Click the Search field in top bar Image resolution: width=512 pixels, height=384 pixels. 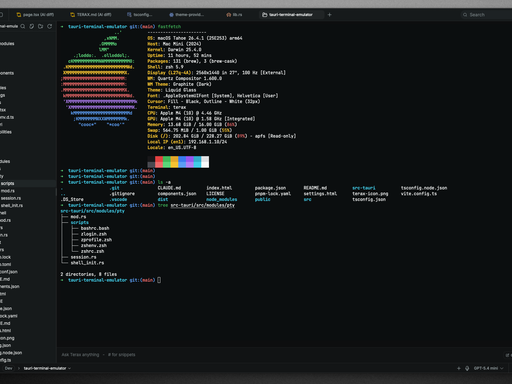485,15
